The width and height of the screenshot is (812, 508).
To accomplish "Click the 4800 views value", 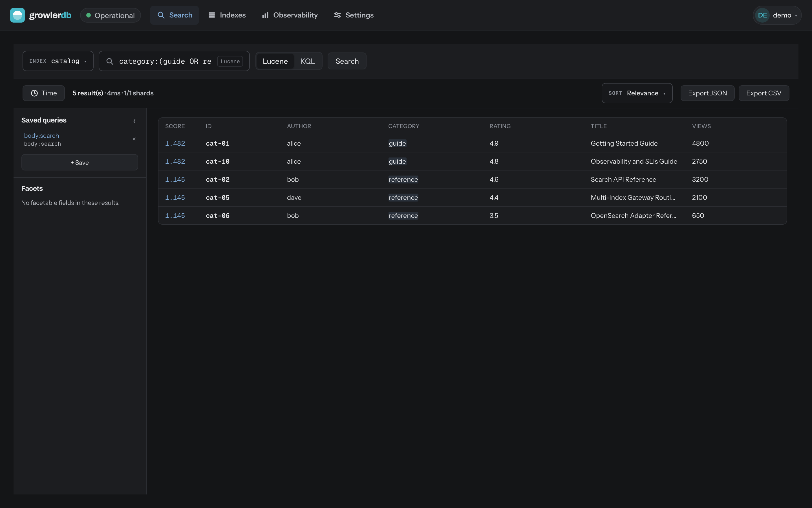I will (700, 143).
